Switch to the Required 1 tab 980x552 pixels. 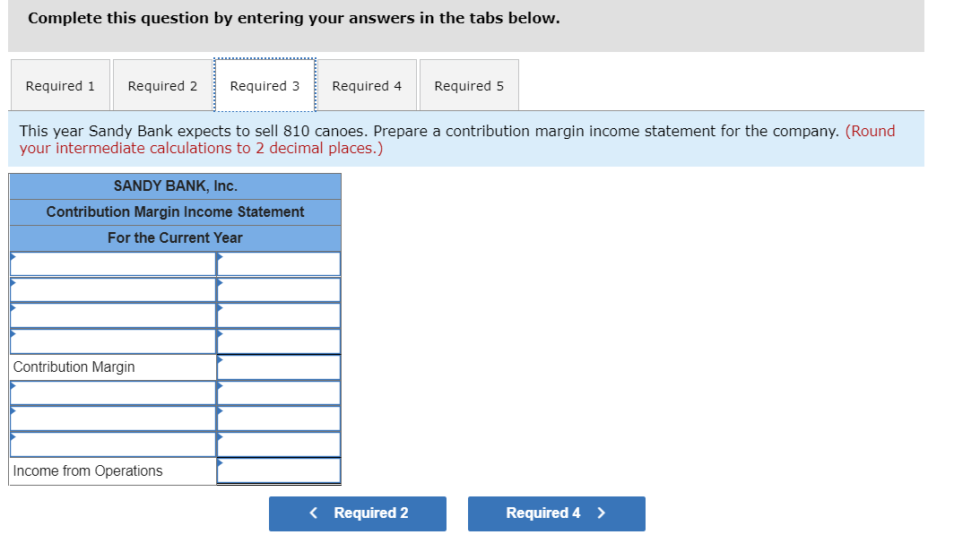(60, 85)
